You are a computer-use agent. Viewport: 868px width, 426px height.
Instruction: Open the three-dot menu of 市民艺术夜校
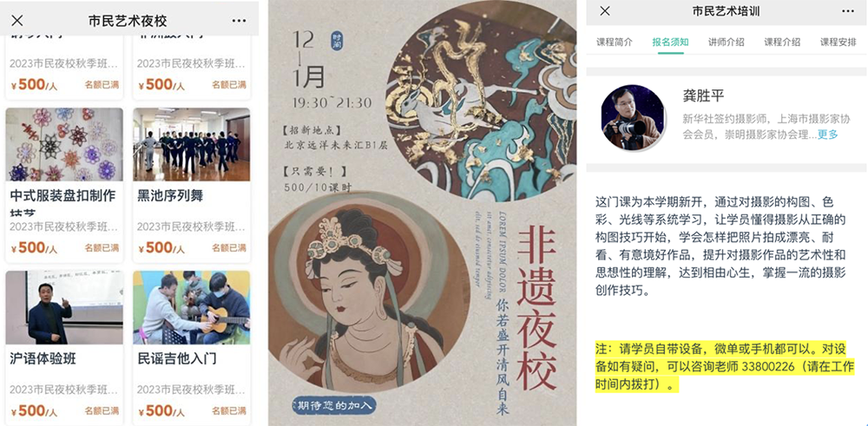240,21
